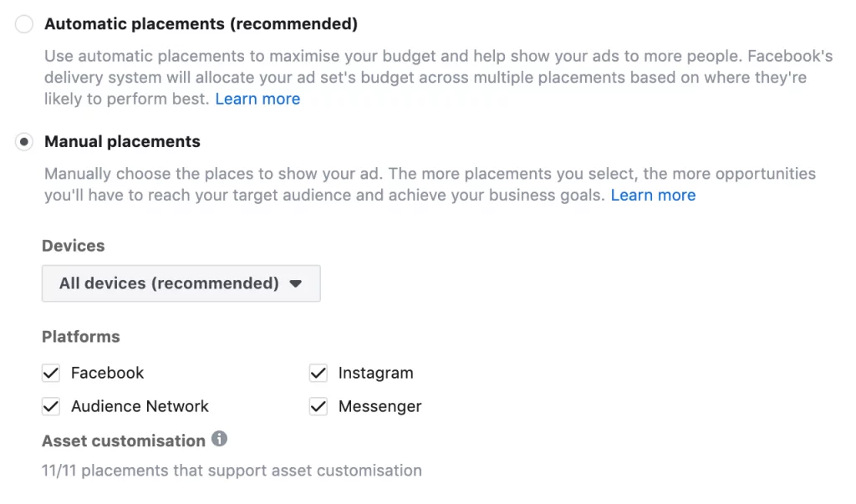Uncheck the Facebook platform checkbox

pyautogui.click(x=51, y=373)
